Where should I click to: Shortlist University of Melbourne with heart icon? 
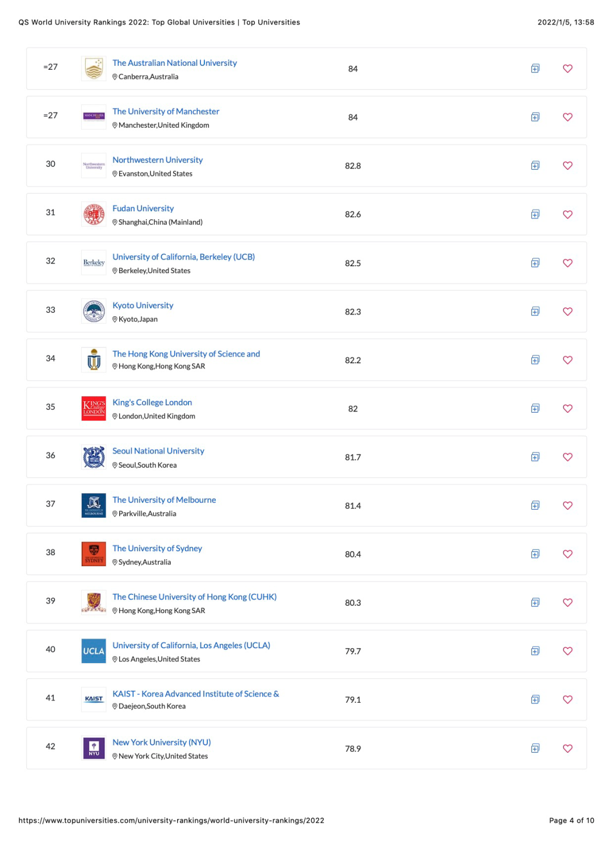tap(568, 506)
